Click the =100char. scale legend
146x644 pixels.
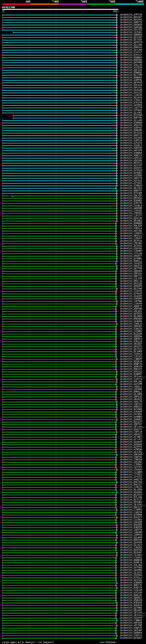108,642
